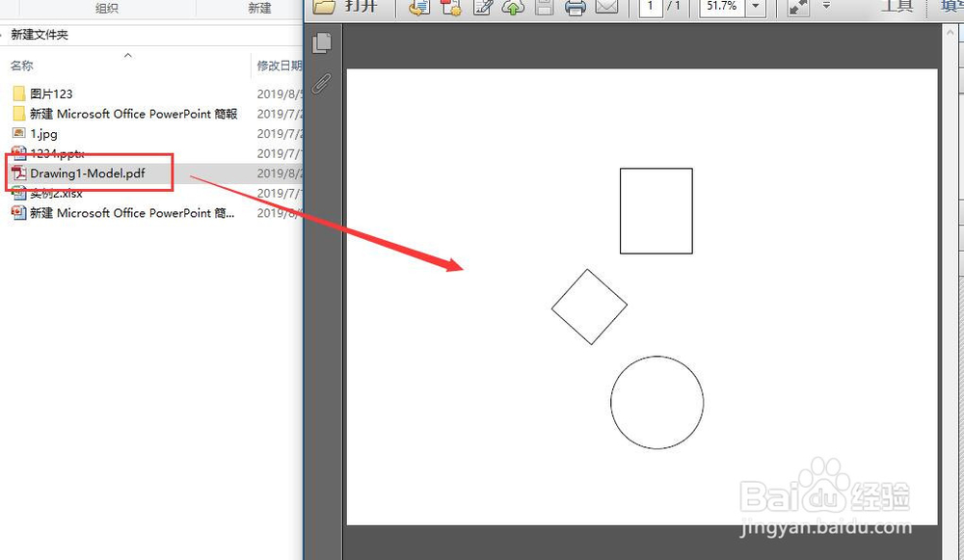Image resolution: width=964 pixels, height=560 pixels.
Task: Sort by the 修改日期 column header
Action: click(x=280, y=66)
